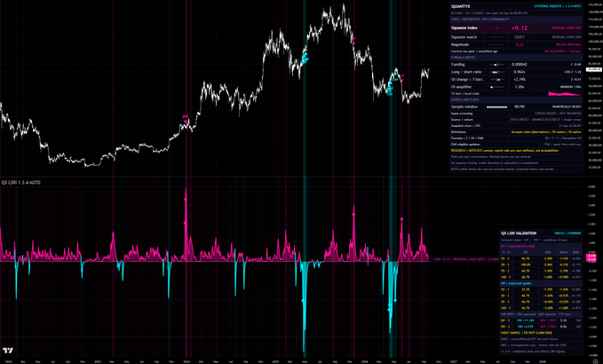Click the OI change 7 bars gauge

pyautogui.click(x=496, y=80)
